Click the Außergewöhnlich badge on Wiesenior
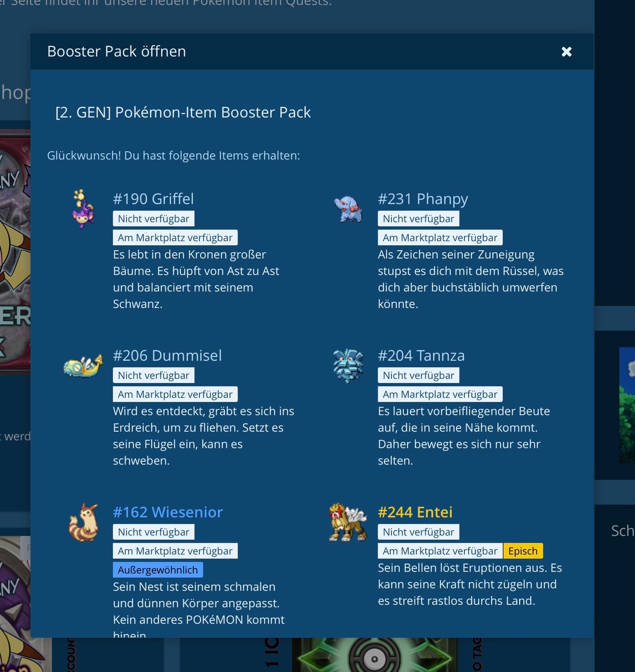Screen dimensions: 635x672 157,570
